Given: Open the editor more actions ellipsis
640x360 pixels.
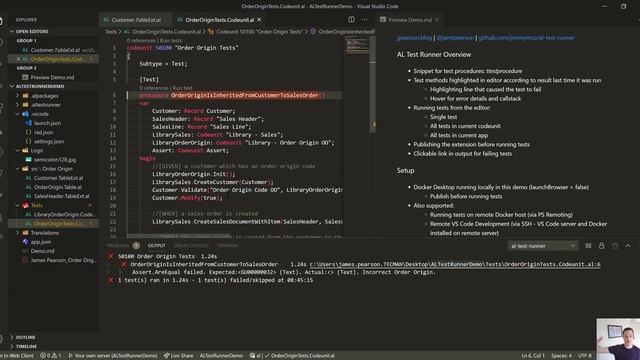Looking at the screenshot, I should point(364,19).
